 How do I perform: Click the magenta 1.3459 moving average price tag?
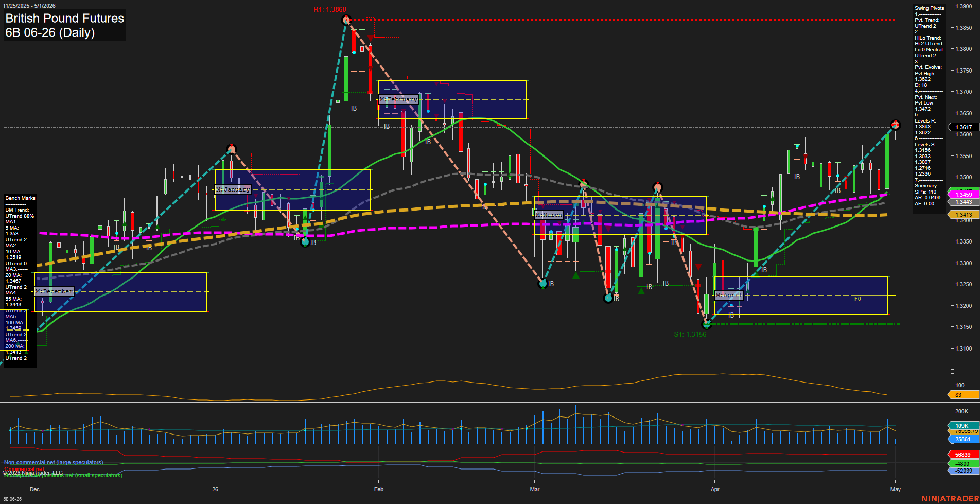coord(964,195)
